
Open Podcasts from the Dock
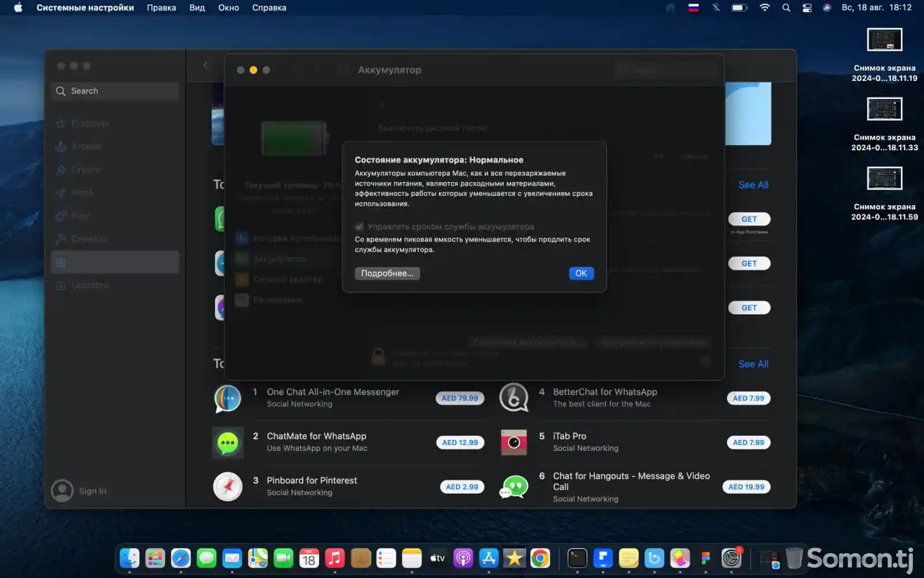coord(463,558)
